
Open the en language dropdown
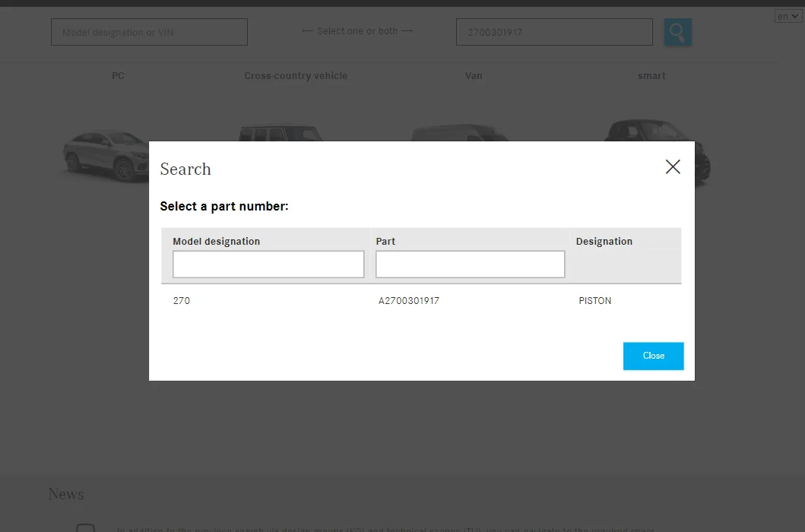788,17
